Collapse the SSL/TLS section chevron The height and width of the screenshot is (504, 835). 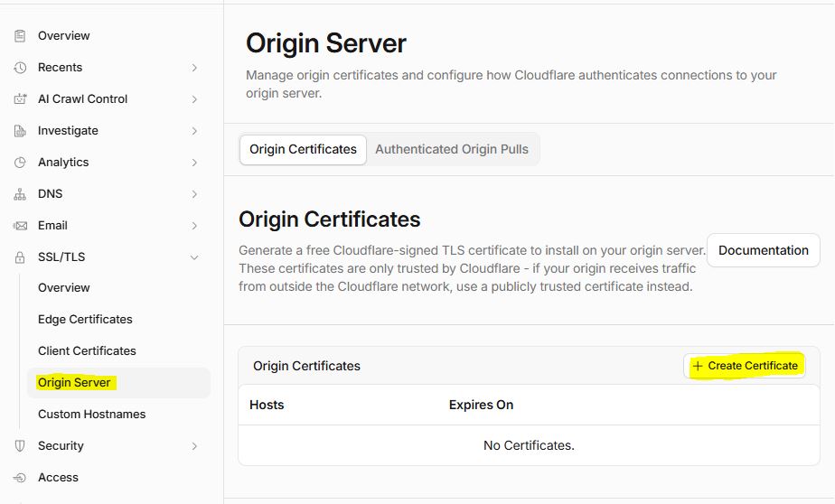click(x=194, y=257)
